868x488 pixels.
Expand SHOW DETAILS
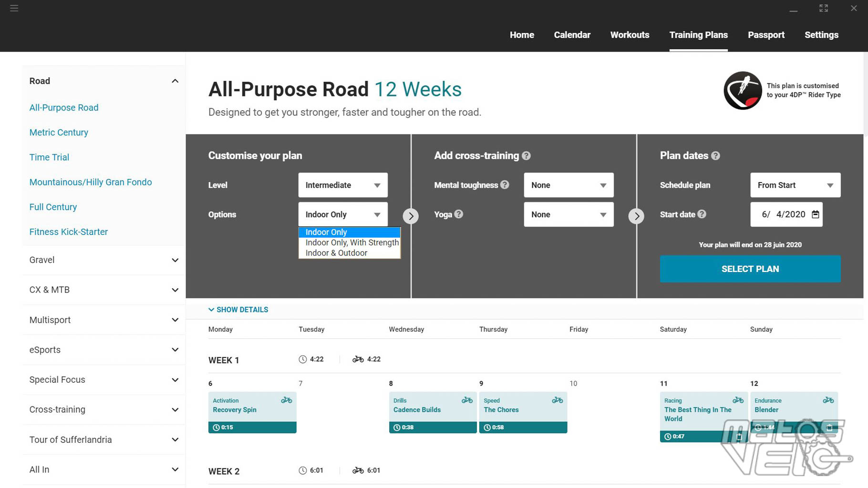click(x=238, y=310)
